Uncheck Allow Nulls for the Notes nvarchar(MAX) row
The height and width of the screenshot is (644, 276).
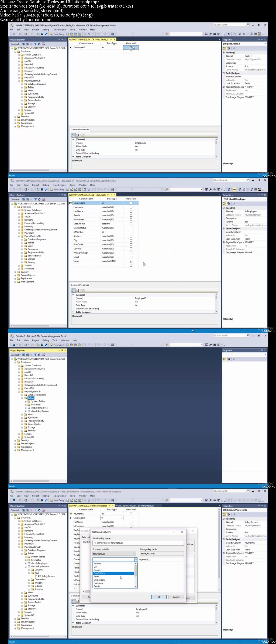131,261
